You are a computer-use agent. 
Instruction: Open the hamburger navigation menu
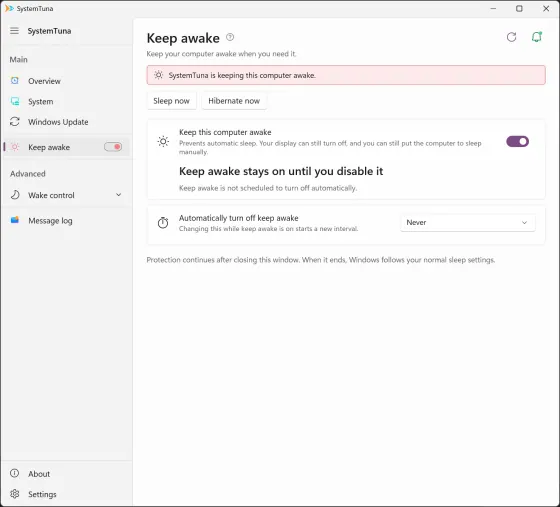tap(14, 31)
